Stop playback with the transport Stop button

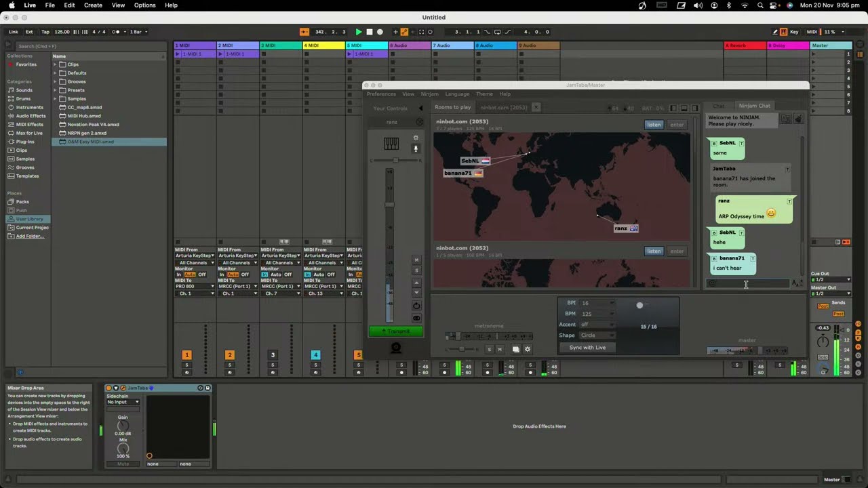[x=369, y=32]
